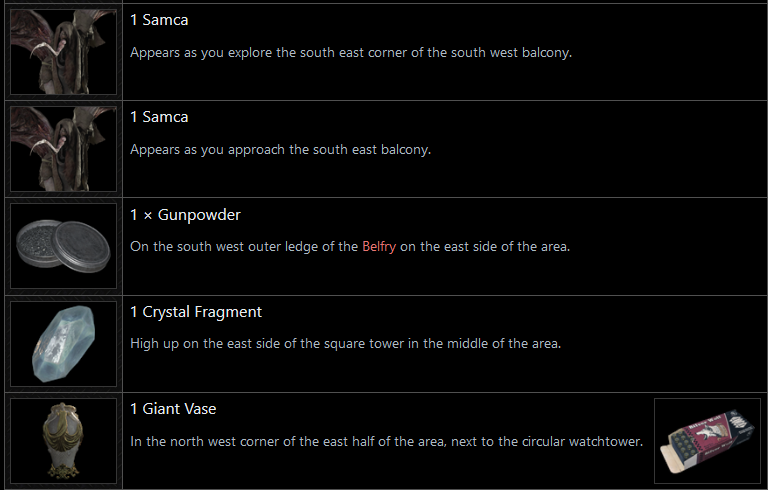Open the Gunpowder tin image
This screenshot has width=768, height=490.
63,246
